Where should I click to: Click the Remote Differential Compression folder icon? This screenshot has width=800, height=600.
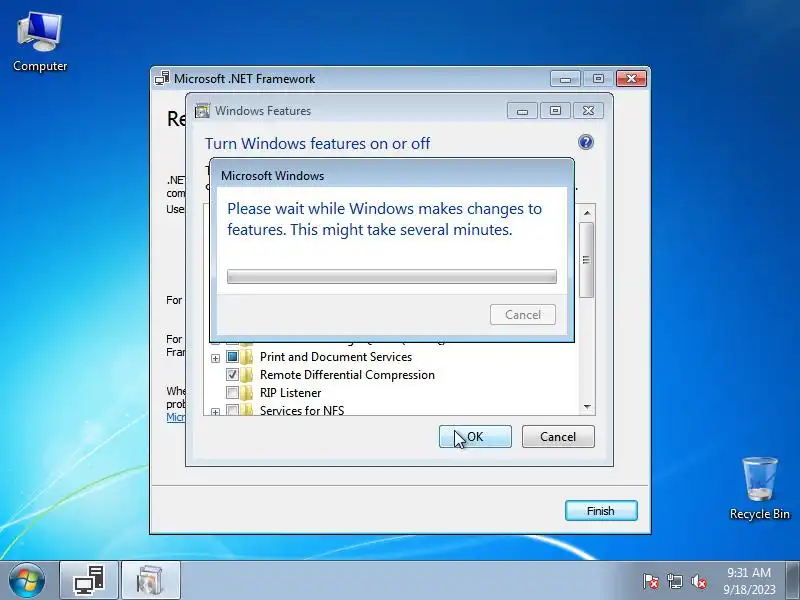(247, 374)
